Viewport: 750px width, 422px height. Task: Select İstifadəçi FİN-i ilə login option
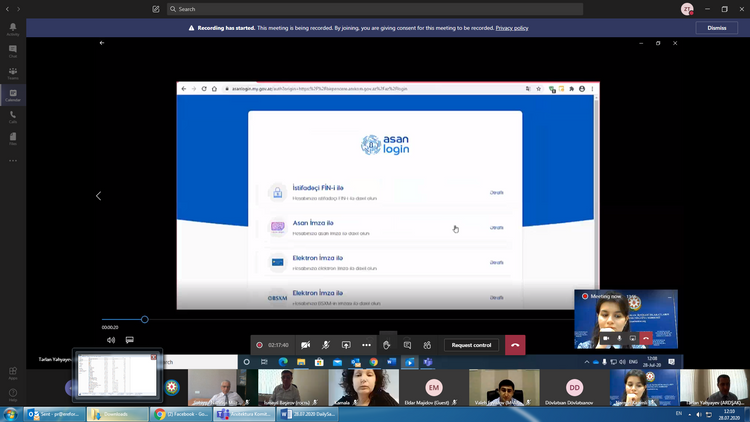click(x=385, y=193)
